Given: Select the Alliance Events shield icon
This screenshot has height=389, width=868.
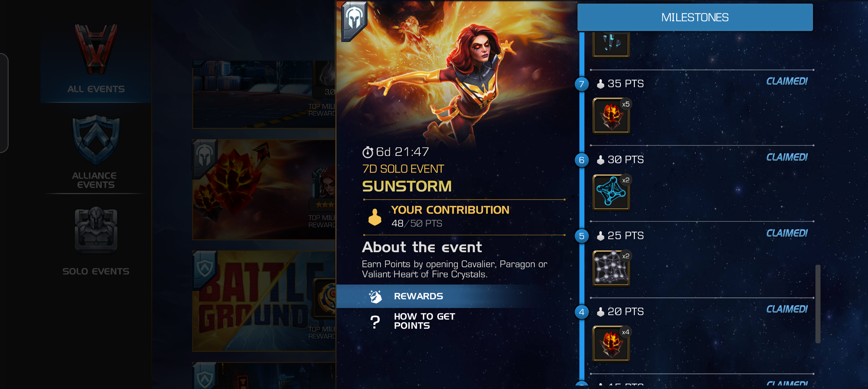Looking at the screenshot, I should pyautogui.click(x=96, y=140).
